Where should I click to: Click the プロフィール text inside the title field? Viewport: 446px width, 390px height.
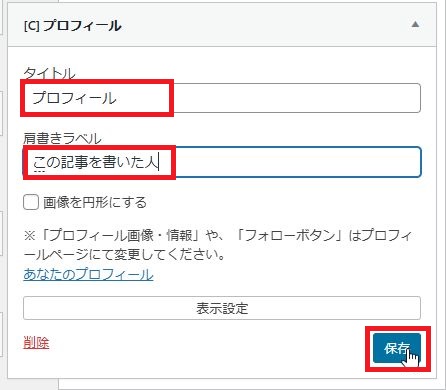pos(74,98)
